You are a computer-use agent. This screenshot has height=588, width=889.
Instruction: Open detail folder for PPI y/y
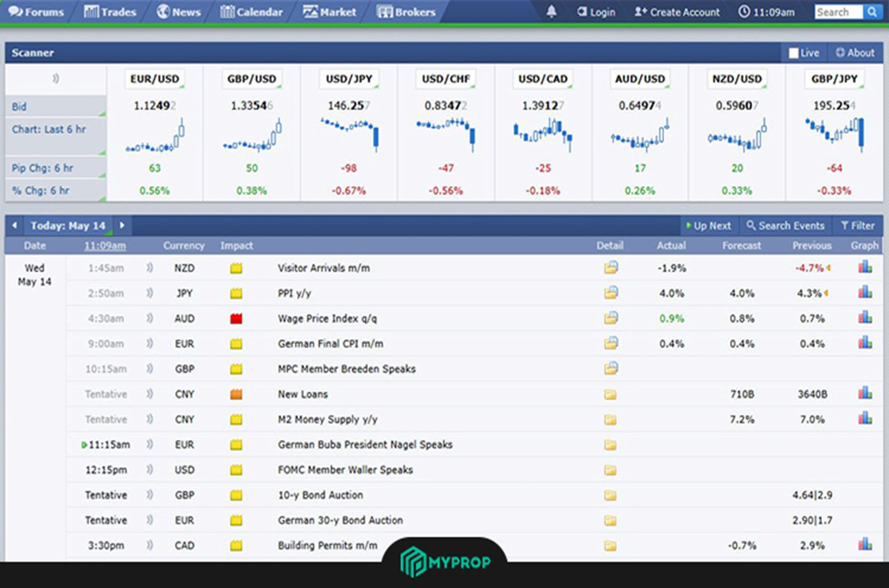(x=611, y=293)
